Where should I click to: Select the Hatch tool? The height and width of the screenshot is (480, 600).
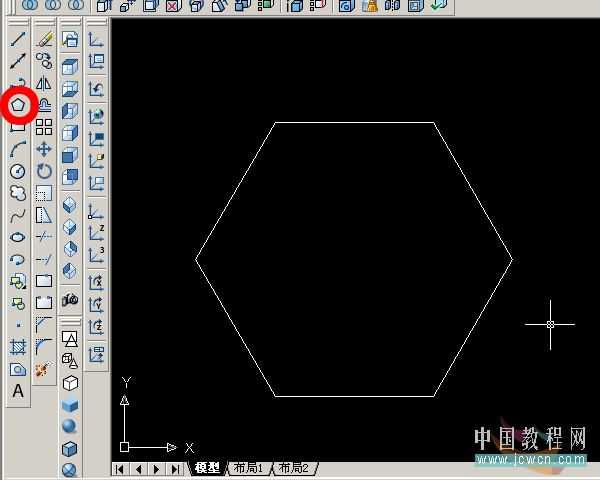(18, 347)
